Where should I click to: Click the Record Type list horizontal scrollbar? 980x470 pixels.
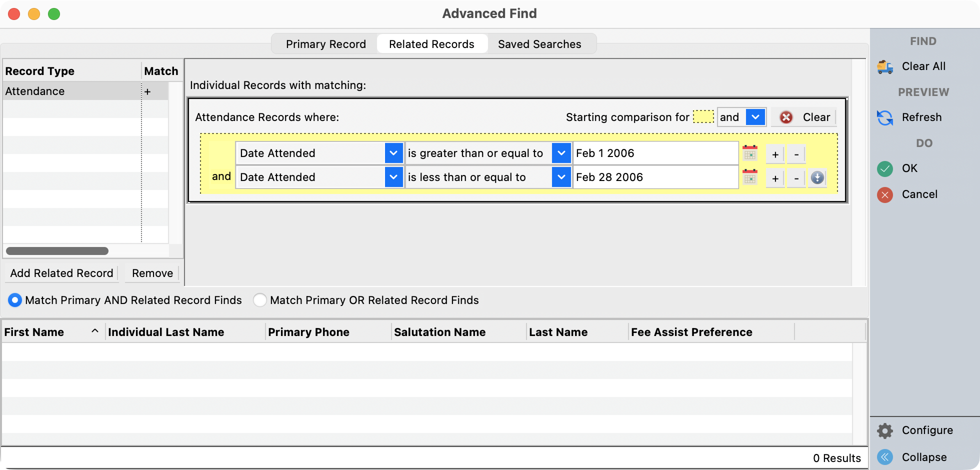click(57, 251)
